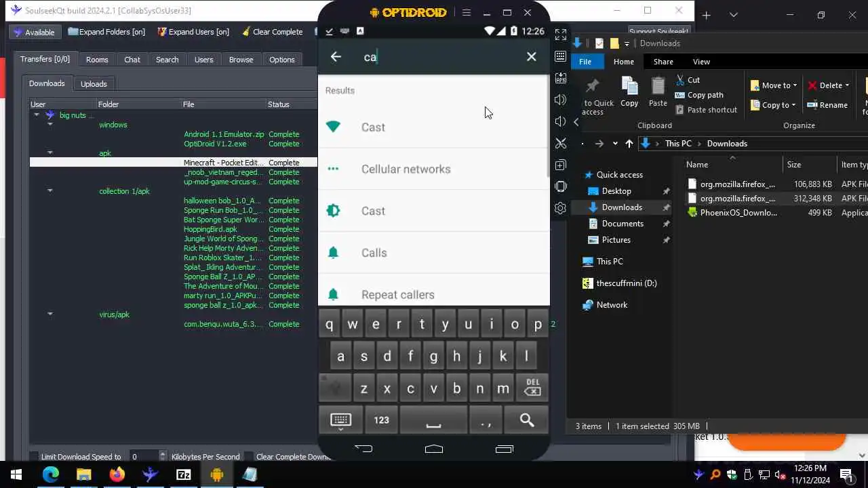Tap the hide keyboard key
Screen dimensions: 868x488
340,421
